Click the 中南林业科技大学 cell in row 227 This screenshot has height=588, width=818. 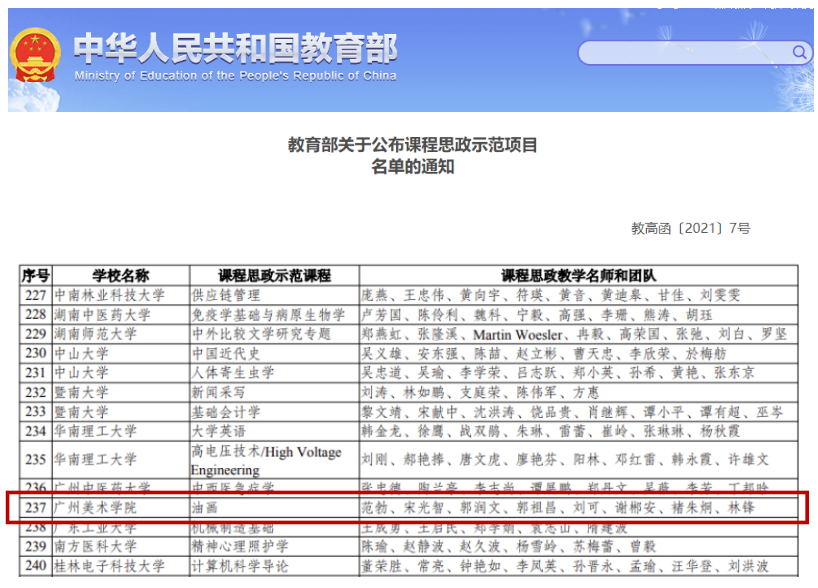tap(110, 295)
